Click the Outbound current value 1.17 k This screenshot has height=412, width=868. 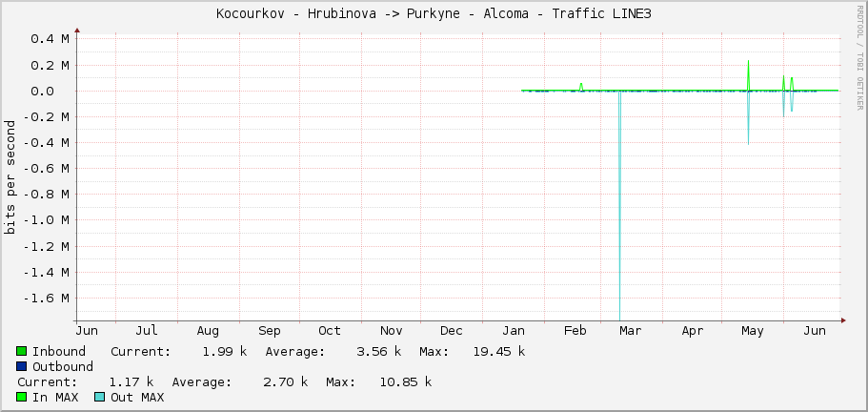(131, 382)
